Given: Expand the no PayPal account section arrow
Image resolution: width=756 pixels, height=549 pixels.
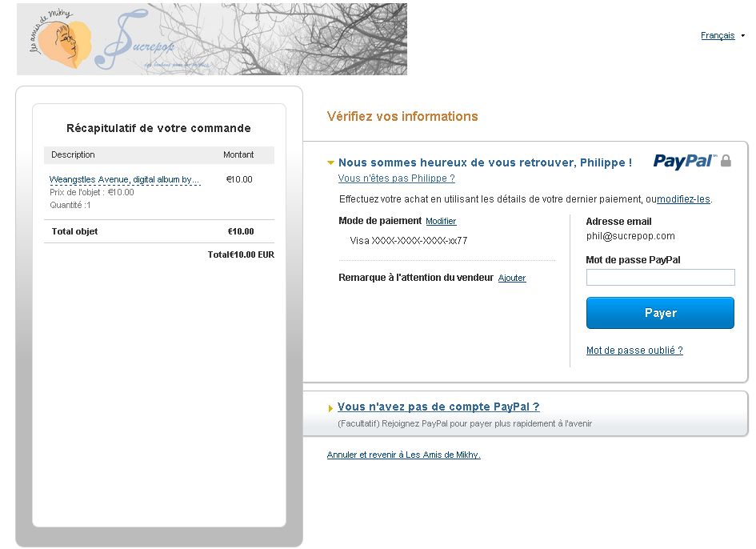Looking at the screenshot, I should [x=331, y=408].
